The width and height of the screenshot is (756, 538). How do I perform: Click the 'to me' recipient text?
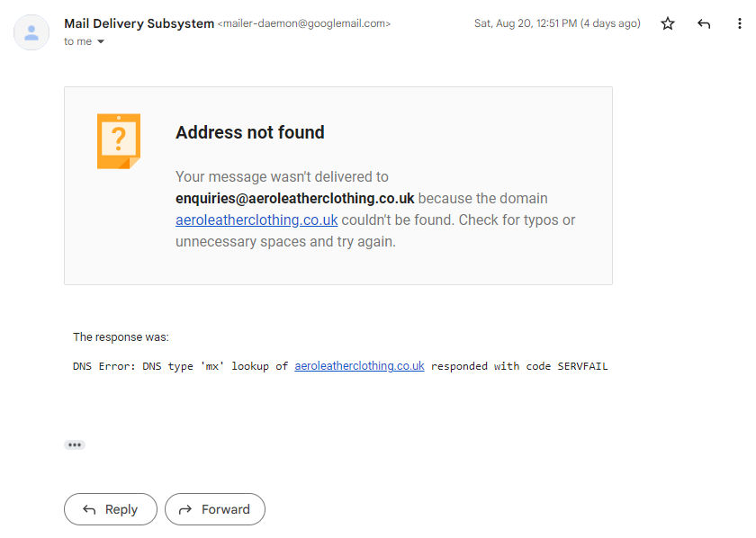pyautogui.click(x=77, y=41)
